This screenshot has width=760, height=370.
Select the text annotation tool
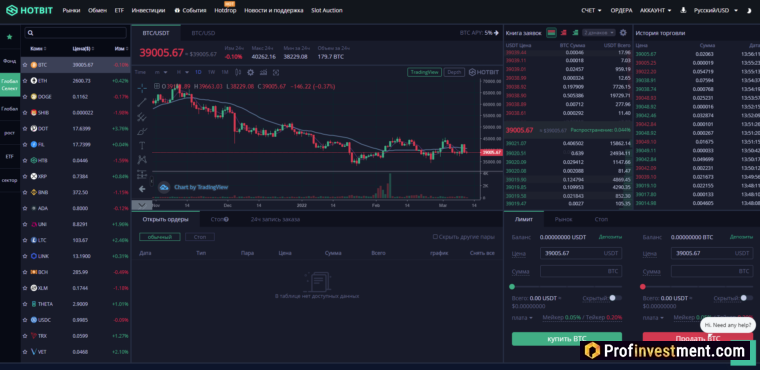(142, 145)
